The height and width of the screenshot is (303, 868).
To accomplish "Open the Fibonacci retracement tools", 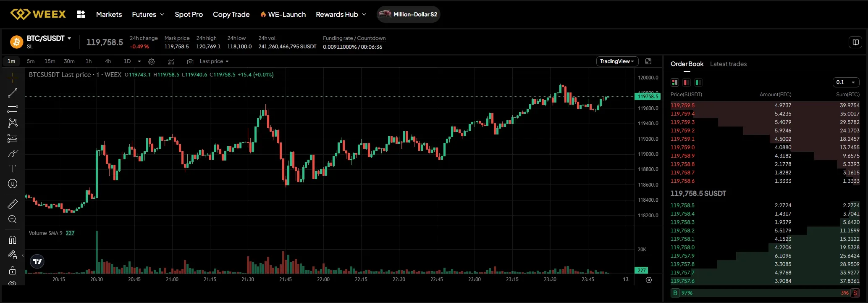I will tap(13, 108).
